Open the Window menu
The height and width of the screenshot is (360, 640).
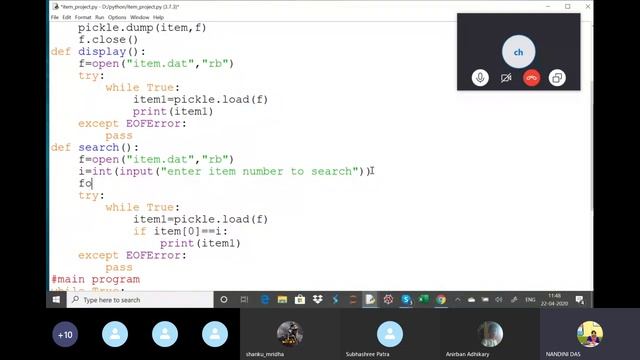click(x=140, y=18)
